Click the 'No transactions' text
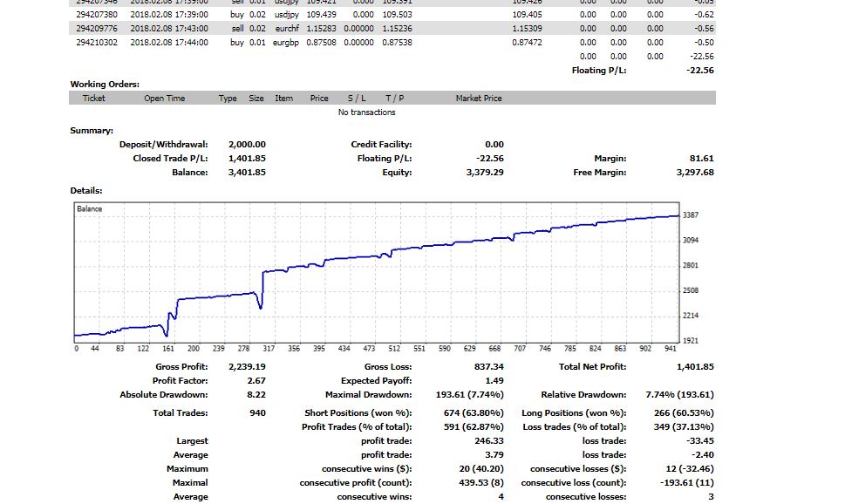This screenshot has width=845, height=504. [x=366, y=112]
